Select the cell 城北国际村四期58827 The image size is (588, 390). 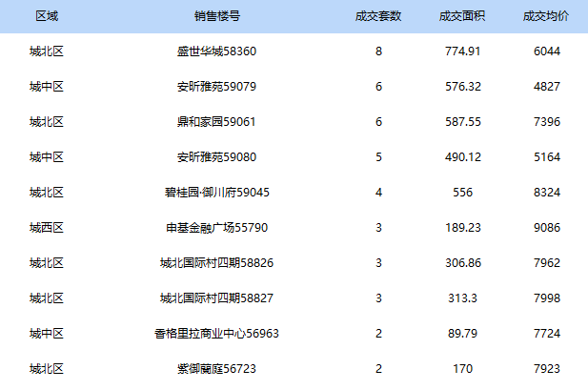click(216, 298)
